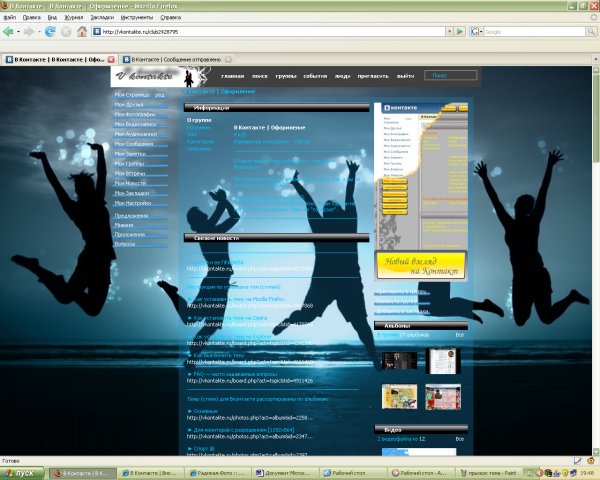Click the scrollbar up arrow

[596, 70]
